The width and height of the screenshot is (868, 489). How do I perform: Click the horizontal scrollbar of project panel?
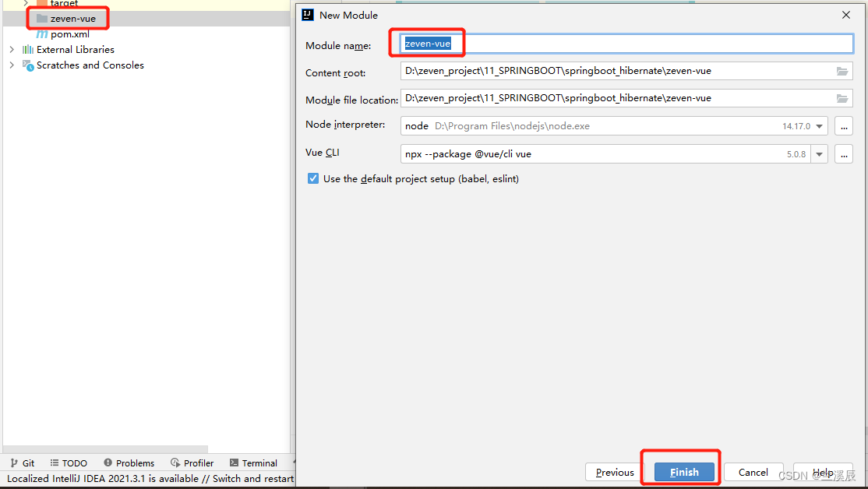[x=105, y=449]
